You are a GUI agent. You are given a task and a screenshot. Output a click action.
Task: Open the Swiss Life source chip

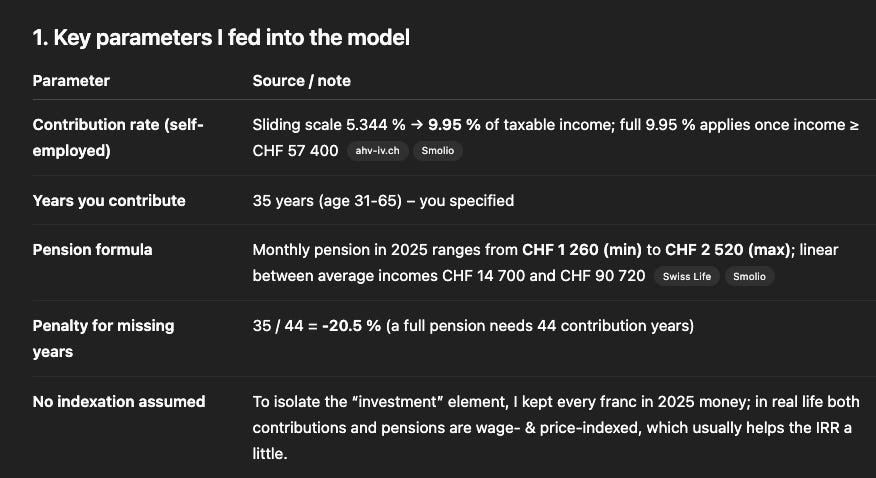(x=687, y=276)
